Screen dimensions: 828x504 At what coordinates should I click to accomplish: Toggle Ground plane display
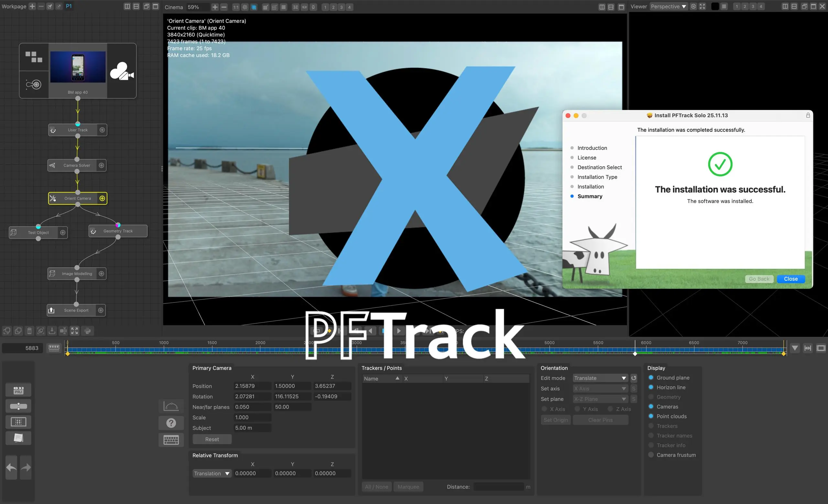point(651,378)
